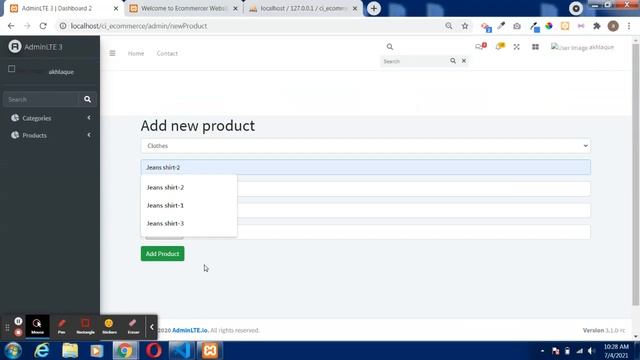Switch to the localhost phpMyAdmin tab

coord(303,8)
